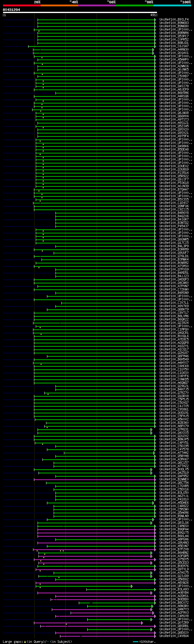The width and height of the screenshot is (194, 644).
Task: Click the cyan ~100% identity legend segment
Action: (x=172, y=5)
